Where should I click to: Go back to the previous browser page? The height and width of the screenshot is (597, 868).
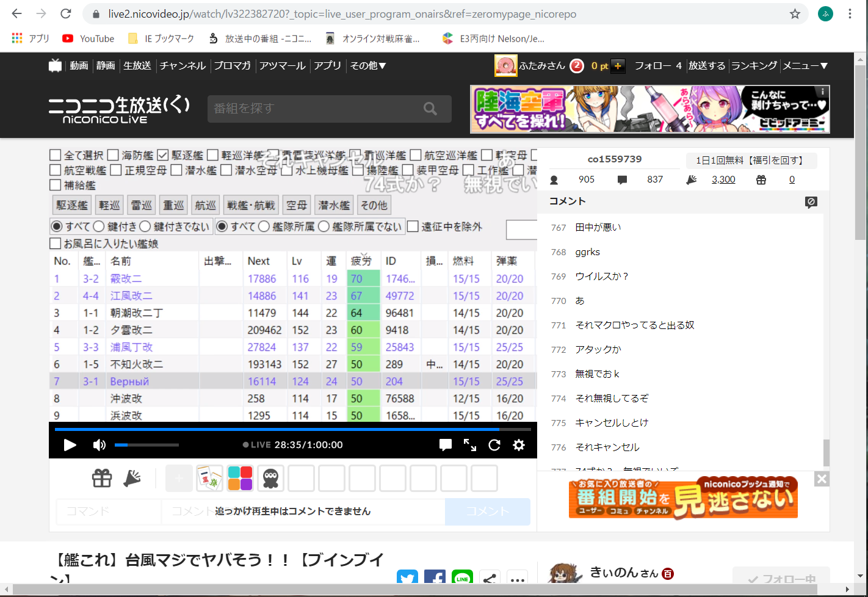point(17,13)
